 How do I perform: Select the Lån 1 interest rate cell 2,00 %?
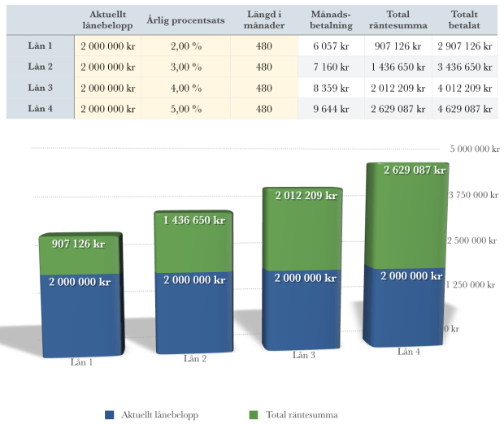pyautogui.click(x=185, y=47)
